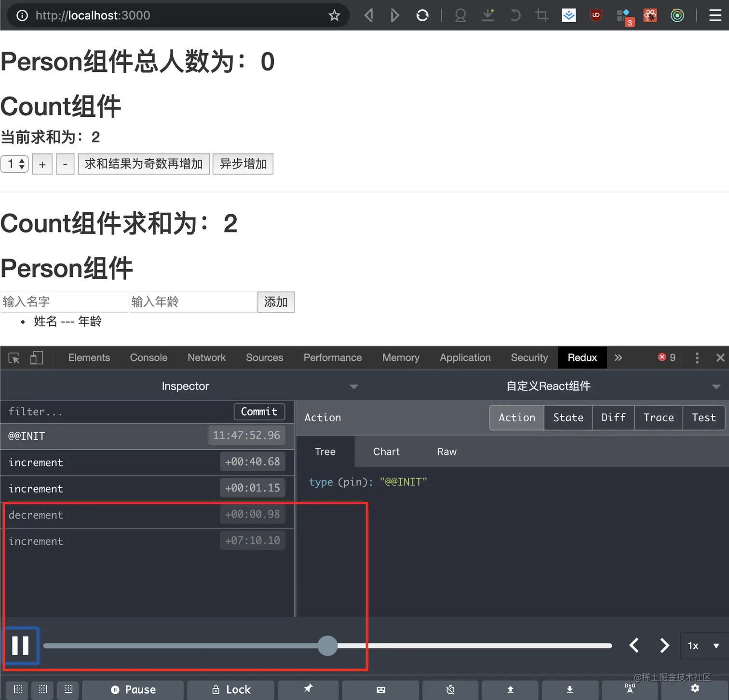Open the green circular Redux extension icon
Image resolution: width=729 pixels, height=700 pixels.
tap(677, 15)
